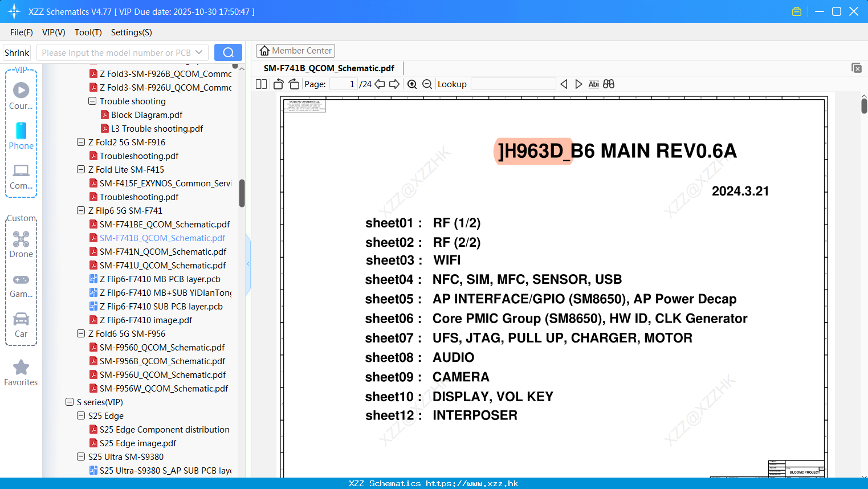Click the file tree vertical scrollbar
The width and height of the screenshot is (868, 489).
click(x=242, y=193)
